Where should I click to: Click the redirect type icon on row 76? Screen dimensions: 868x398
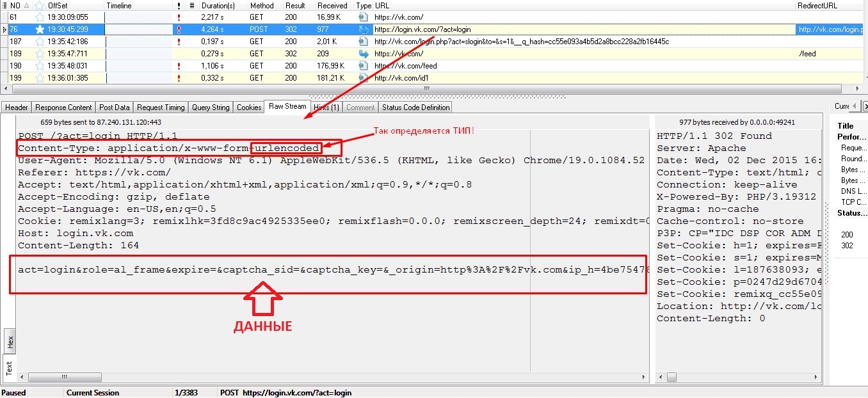pos(364,29)
